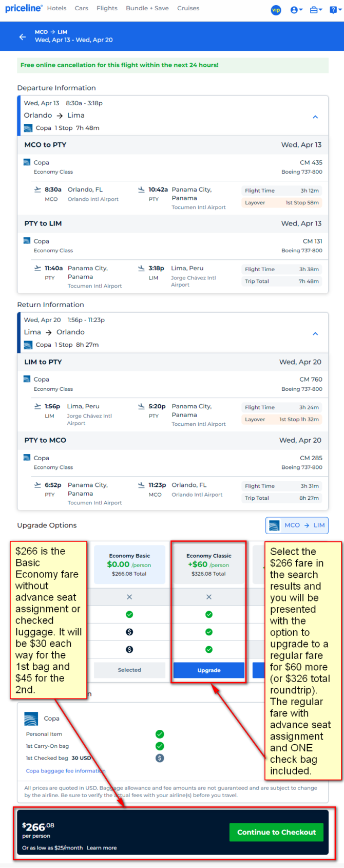The height and width of the screenshot is (868, 344).
Task: Collapse the Orlando to Lima departure details
Action: [x=315, y=117]
